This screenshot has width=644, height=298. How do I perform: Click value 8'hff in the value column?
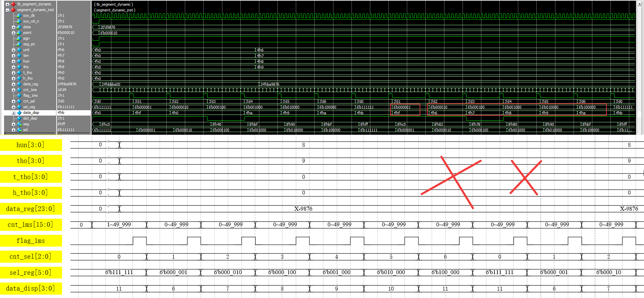click(61, 124)
